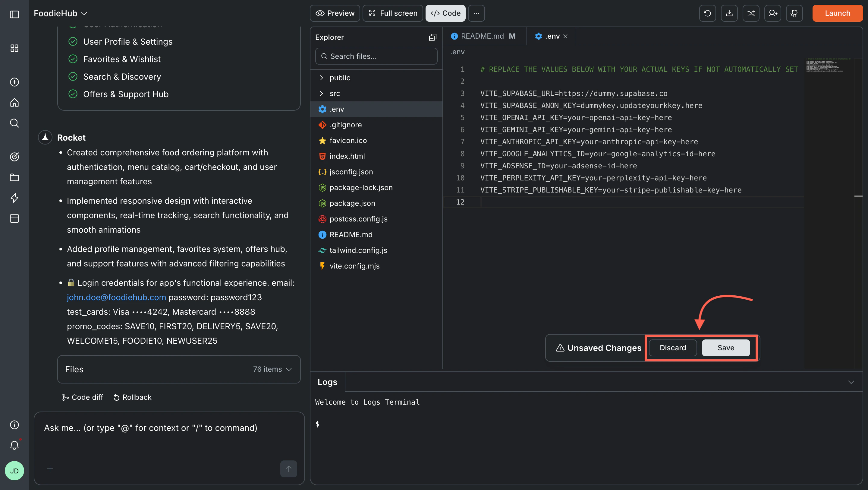Open the home icon in the sidebar

[14, 102]
